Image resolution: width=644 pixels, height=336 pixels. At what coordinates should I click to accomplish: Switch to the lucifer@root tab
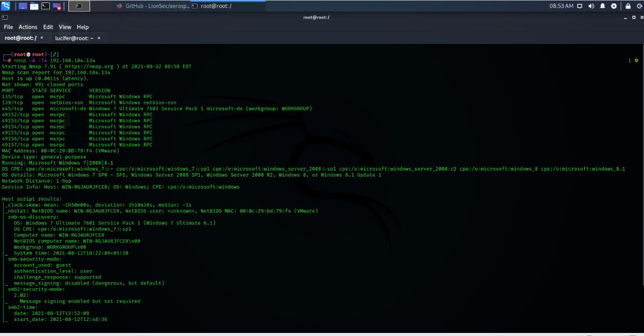click(74, 38)
